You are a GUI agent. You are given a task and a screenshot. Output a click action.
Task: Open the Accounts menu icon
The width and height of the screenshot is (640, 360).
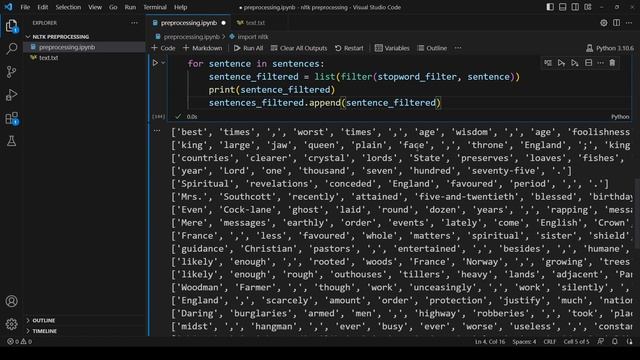click(11, 301)
